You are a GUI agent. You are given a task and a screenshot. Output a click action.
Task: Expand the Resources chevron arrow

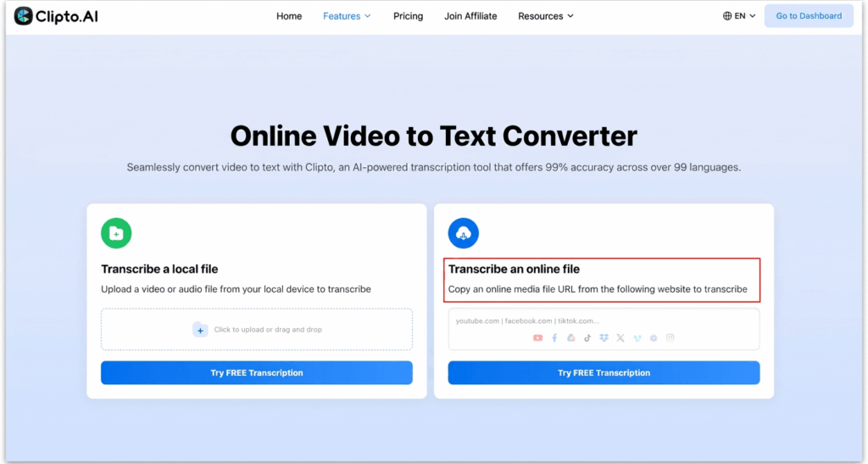click(x=570, y=16)
